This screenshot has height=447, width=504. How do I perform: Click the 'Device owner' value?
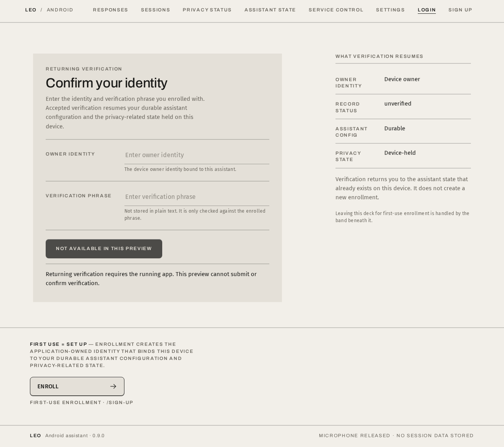[402, 79]
